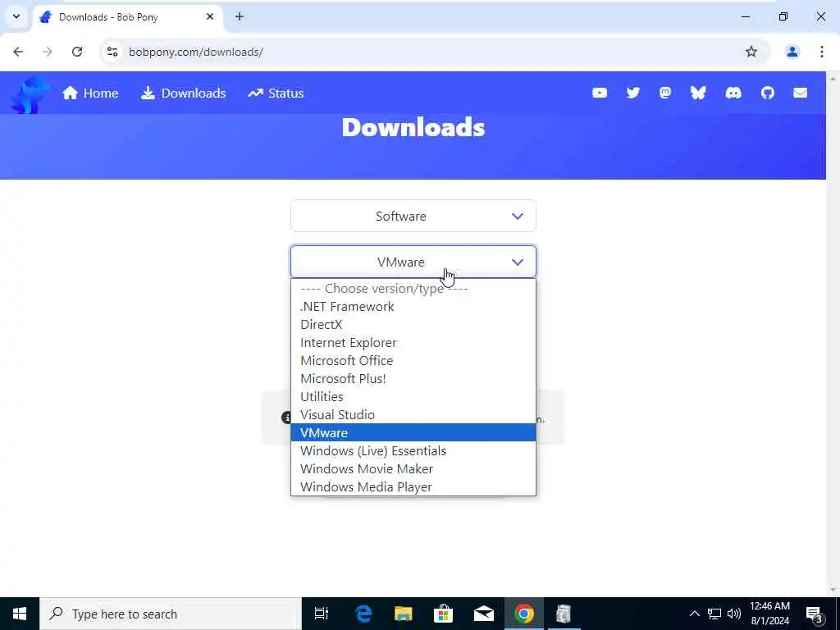
Task: Open a new browser tab
Action: click(239, 16)
